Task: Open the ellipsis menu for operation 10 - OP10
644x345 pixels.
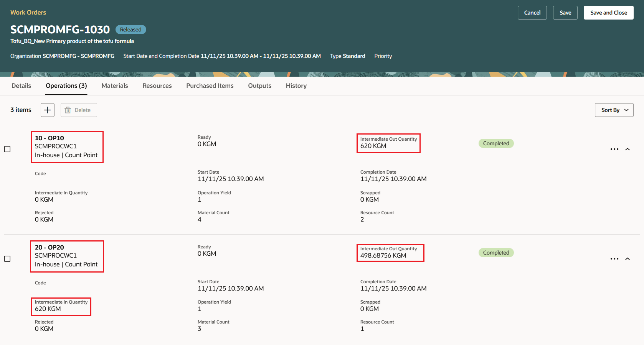Action: (x=614, y=149)
